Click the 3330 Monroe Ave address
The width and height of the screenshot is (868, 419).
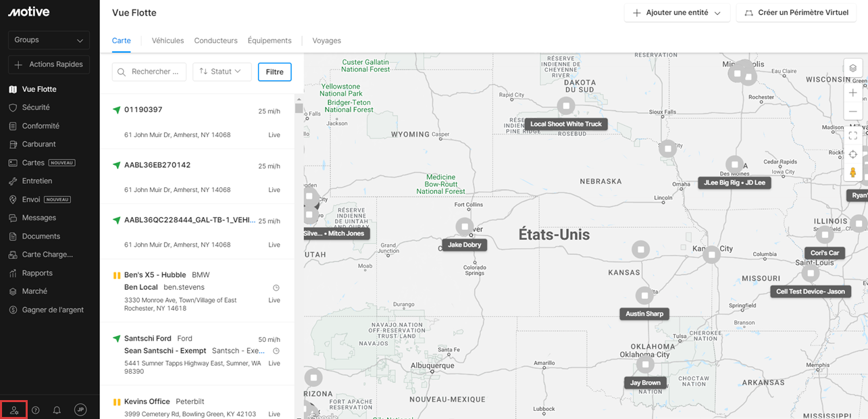point(180,304)
